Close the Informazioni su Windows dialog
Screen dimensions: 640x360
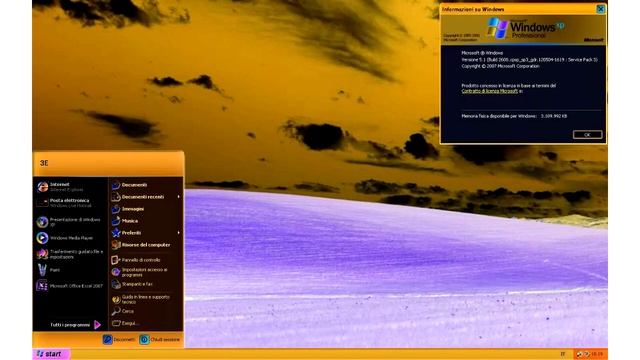click(600, 9)
